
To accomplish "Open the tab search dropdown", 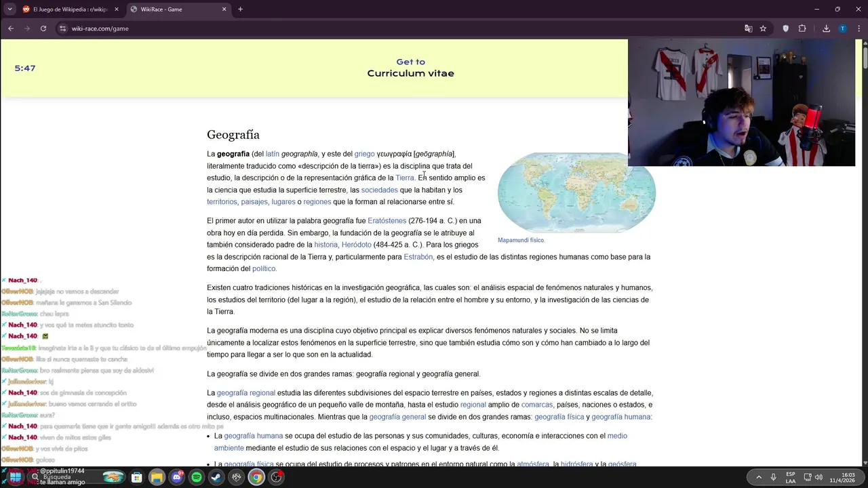I will point(9,9).
